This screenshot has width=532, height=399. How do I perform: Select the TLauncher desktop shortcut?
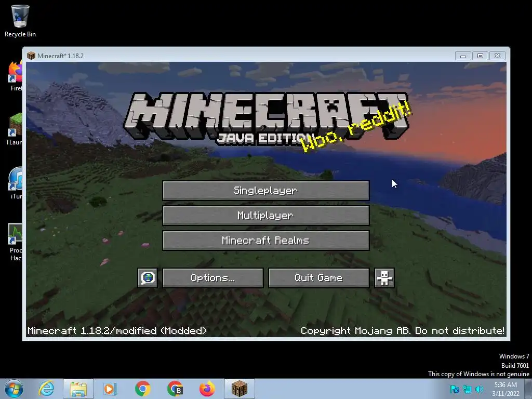click(x=14, y=129)
